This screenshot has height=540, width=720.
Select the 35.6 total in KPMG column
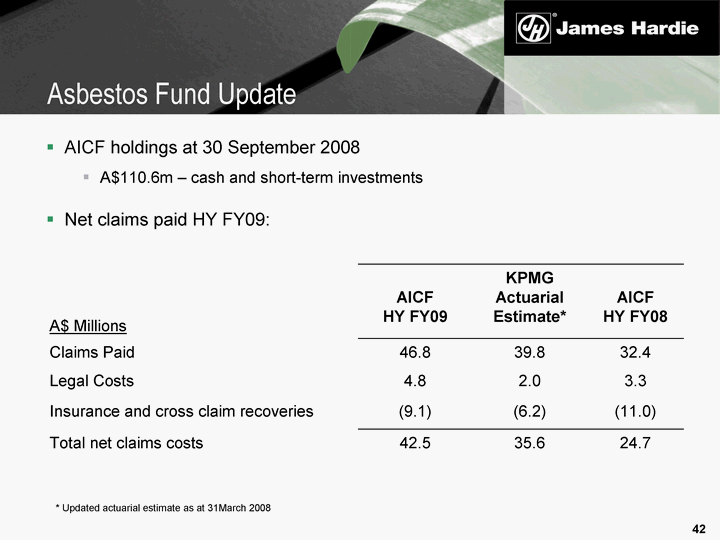tap(528, 443)
